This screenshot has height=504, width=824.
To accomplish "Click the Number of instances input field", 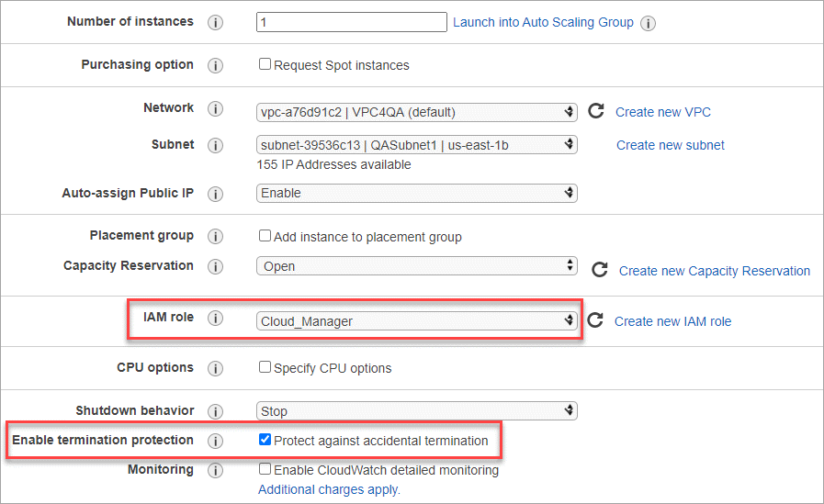I will (351, 22).
